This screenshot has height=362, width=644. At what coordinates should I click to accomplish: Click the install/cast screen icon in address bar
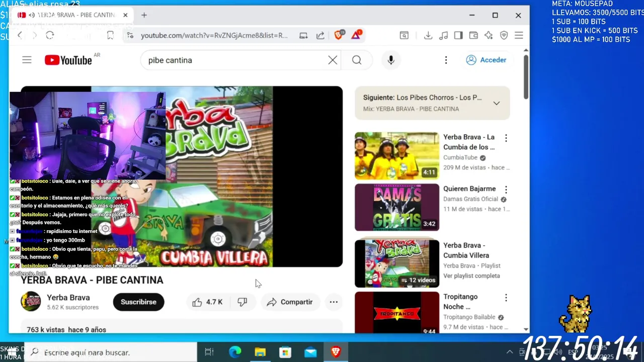pos(303,35)
